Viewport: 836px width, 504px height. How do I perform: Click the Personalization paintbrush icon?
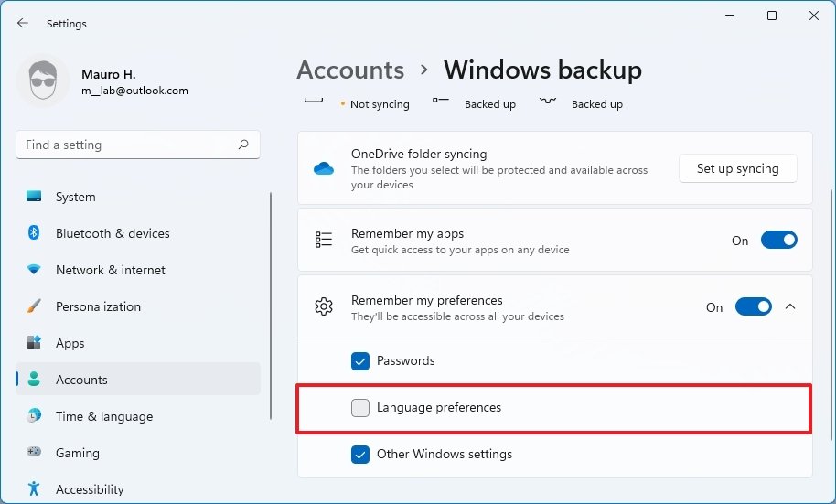35,306
